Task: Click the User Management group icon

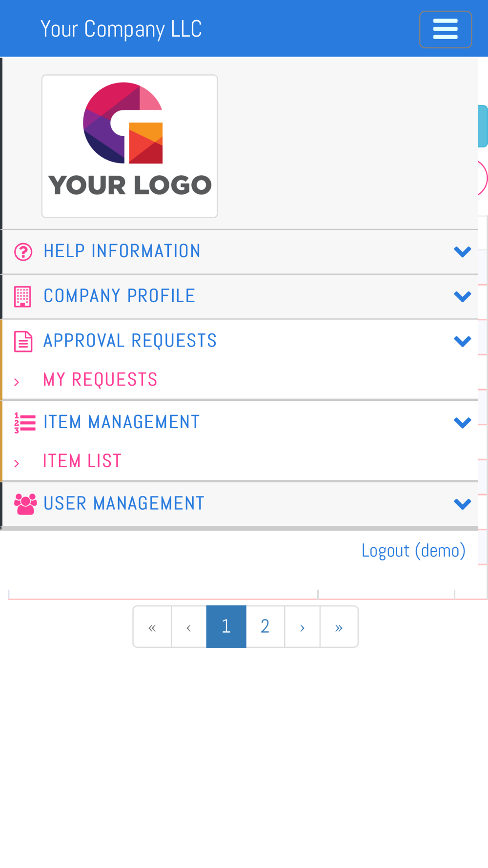Action: 25,504
